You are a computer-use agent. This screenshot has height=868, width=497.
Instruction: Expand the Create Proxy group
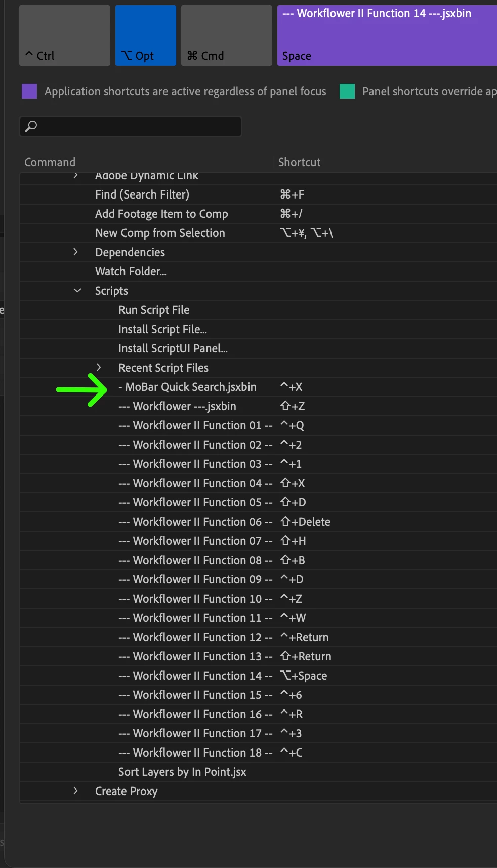pyautogui.click(x=75, y=791)
